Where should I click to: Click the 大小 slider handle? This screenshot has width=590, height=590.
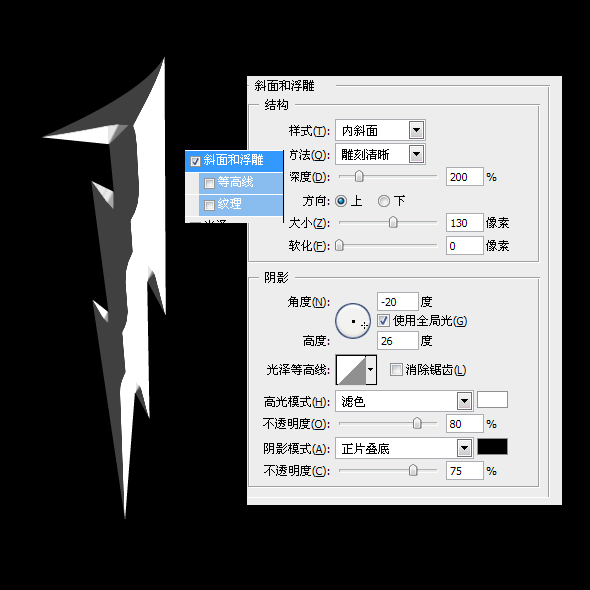393,222
